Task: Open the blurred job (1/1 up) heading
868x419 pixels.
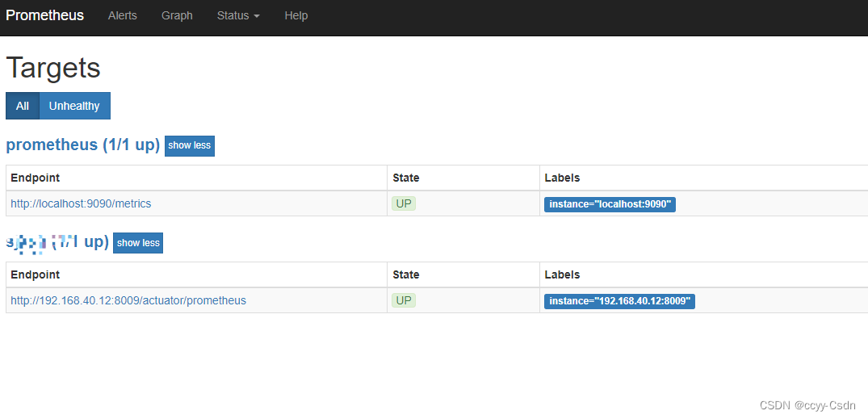Action: 57,242
